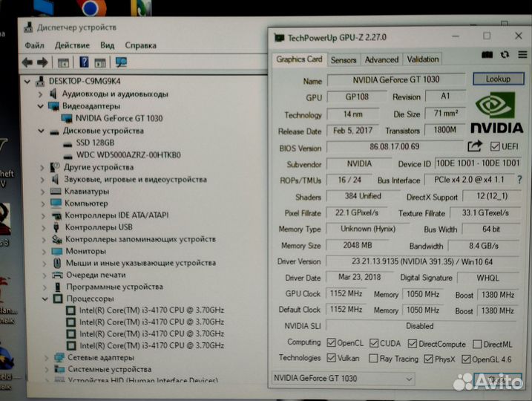Open the Действие menu
The width and height of the screenshot is (532, 401).
pos(72,45)
